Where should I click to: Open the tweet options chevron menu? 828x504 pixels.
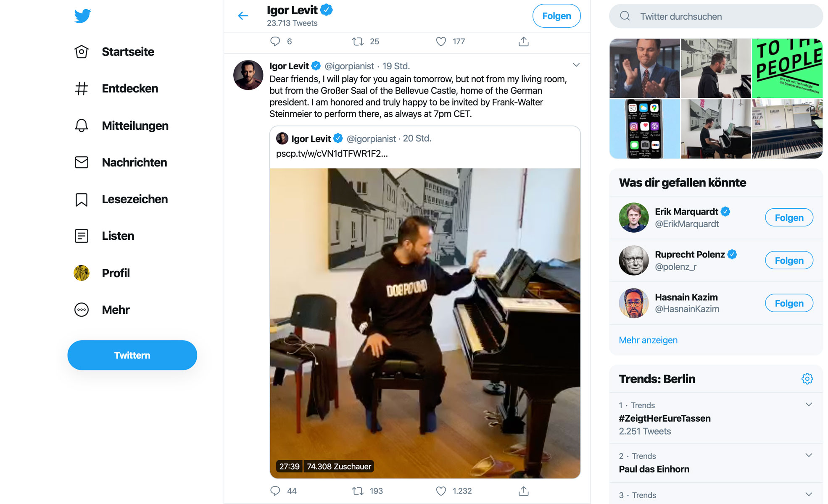576,65
